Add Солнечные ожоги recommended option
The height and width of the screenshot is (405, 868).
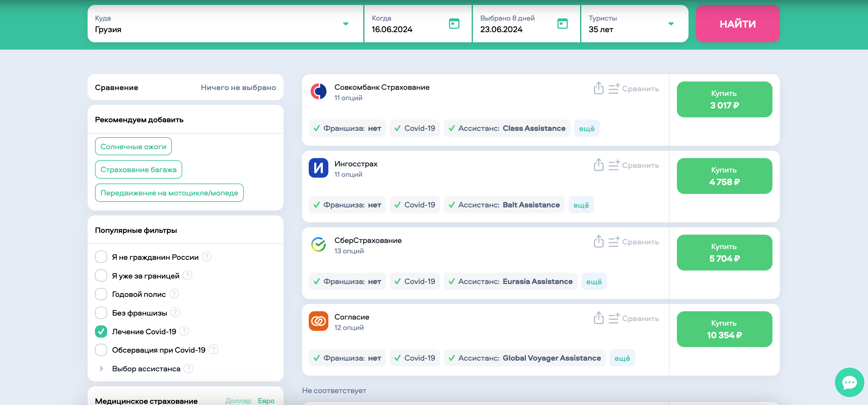click(x=133, y=146)
